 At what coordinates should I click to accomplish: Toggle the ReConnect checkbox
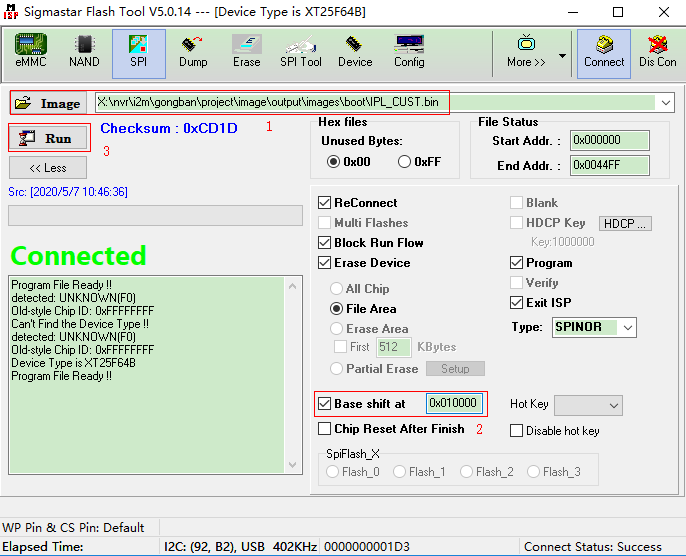coord(324,203)
